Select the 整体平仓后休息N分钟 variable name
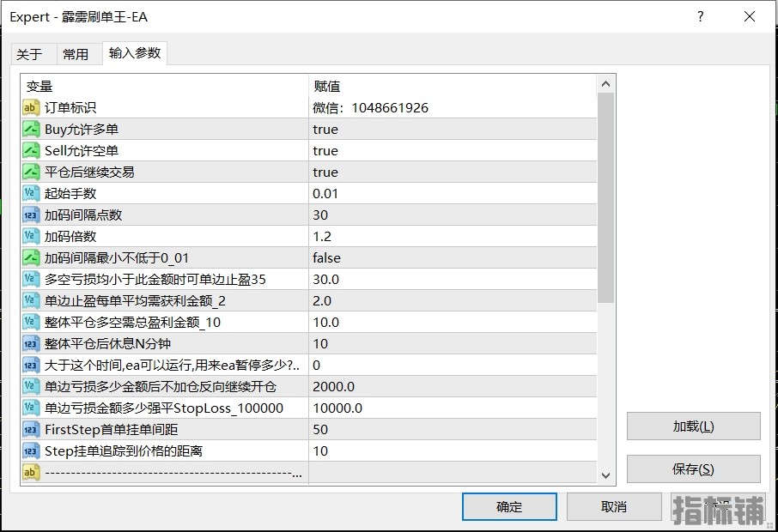The height and width of the screenshot is (532, 778). click(x=107, y=343)
